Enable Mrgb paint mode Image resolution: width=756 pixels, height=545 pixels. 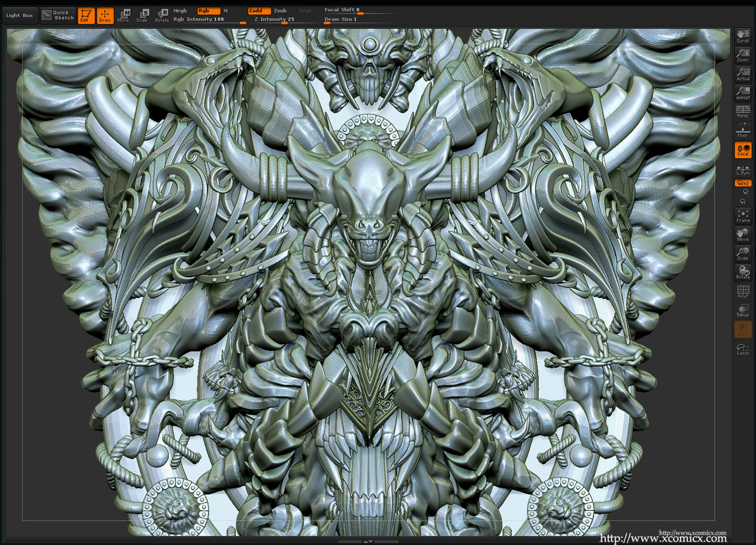click(x=180, y=11)
